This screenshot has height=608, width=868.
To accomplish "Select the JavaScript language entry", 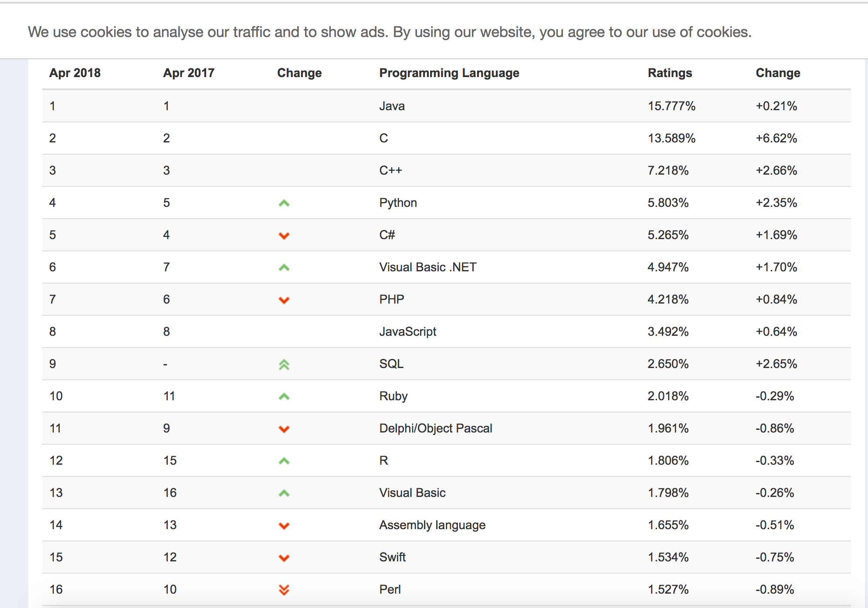I will click(407, 332).
